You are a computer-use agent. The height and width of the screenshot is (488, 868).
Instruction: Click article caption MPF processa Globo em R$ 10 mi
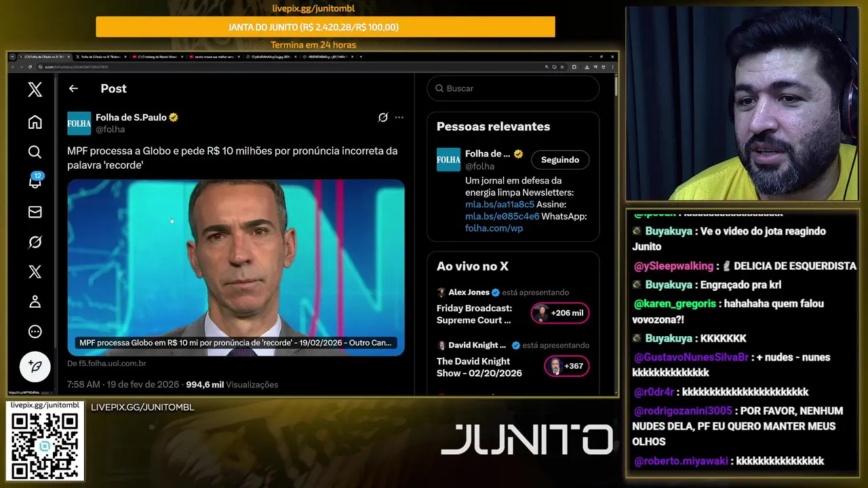[x=235, y=343]
